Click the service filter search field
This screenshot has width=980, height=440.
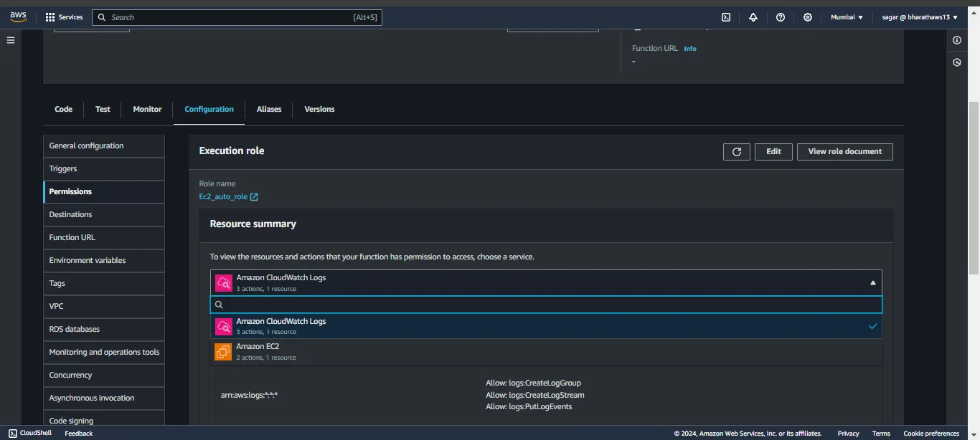point(546,305)
